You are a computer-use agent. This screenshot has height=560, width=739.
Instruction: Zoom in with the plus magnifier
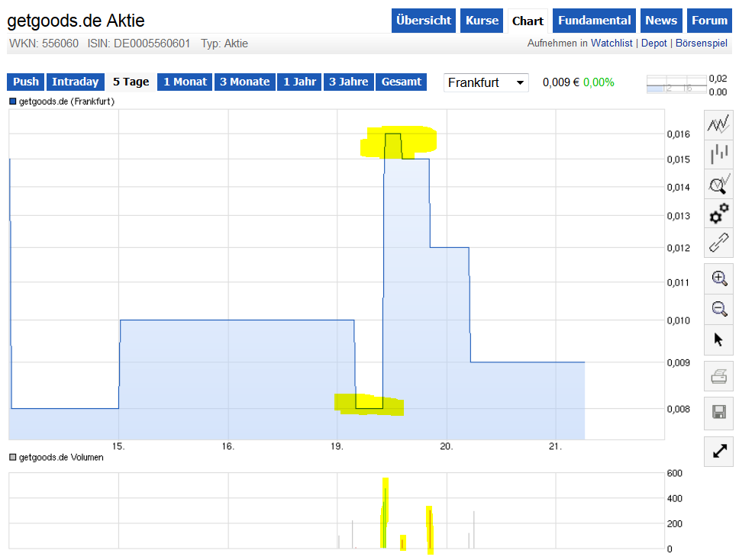[718, 278]
